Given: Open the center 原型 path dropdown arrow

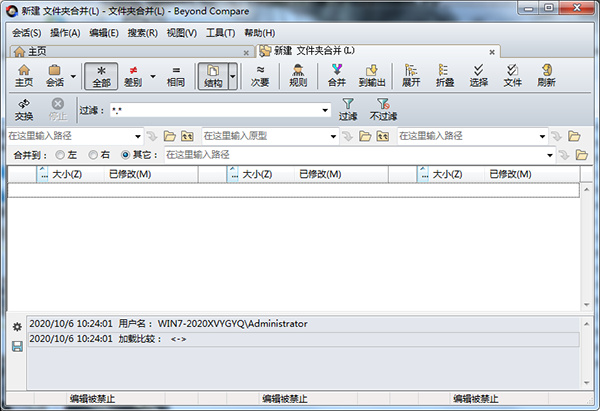Looking at the screenshot, I should coord(333,136).
